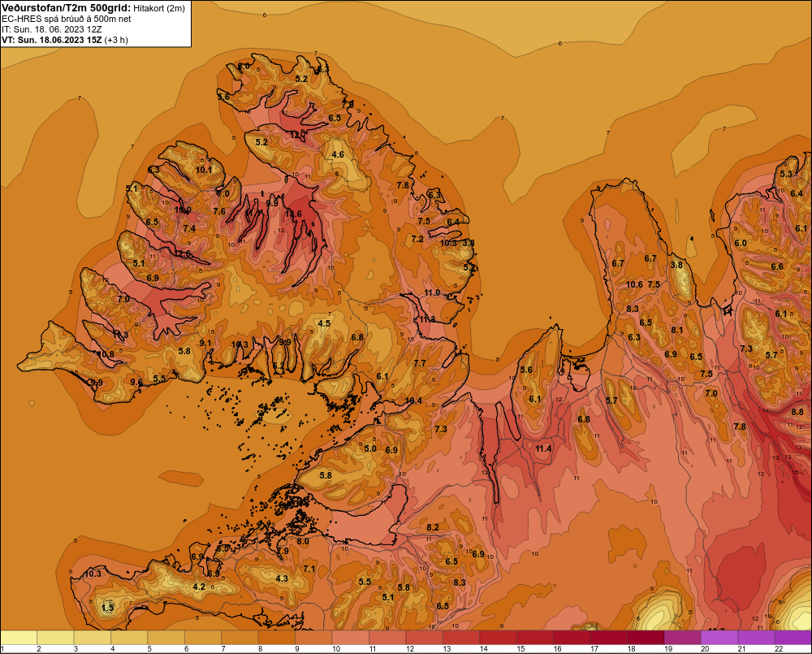The width and height of the screenshot is (812, 654).
Task: Click the legend scale number '22'
Action: [779, 649]
